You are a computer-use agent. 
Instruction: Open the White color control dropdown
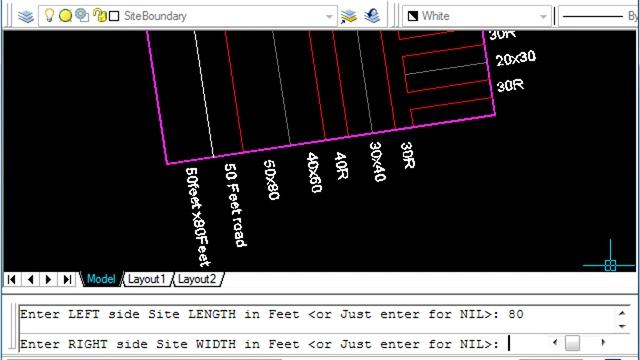(x=543, y=17)
